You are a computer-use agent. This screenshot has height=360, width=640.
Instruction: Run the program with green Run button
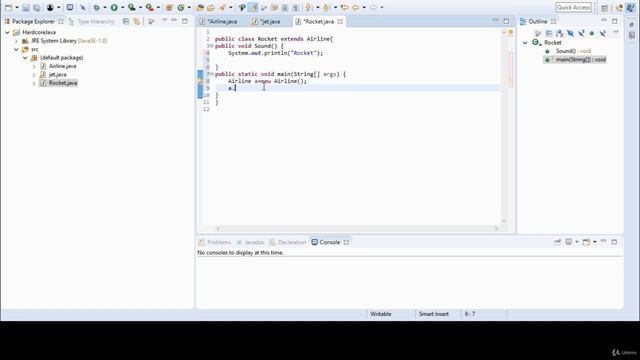114,7
